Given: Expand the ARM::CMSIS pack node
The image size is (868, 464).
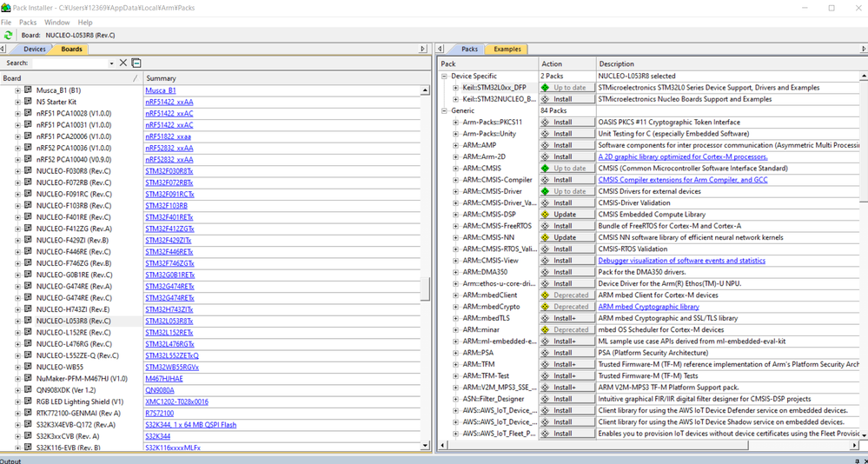Looking at the screenshot, I should tap(455, 169).
